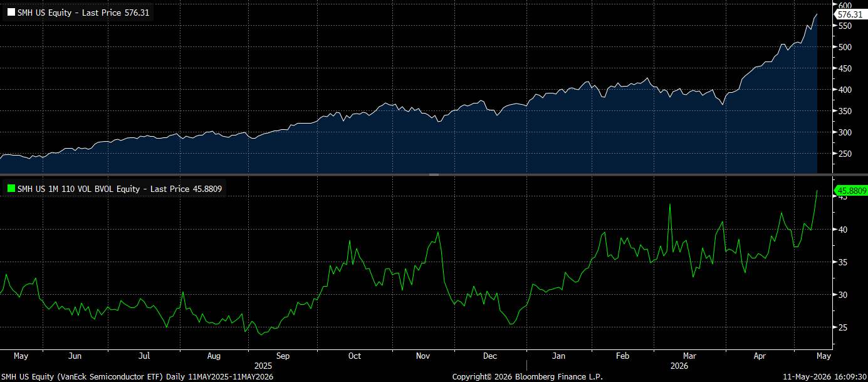This screenshot has width=868, height=382.
Task: Click the 30 volatility axis label
Action: pyautogui.click(x=843, y=295)
